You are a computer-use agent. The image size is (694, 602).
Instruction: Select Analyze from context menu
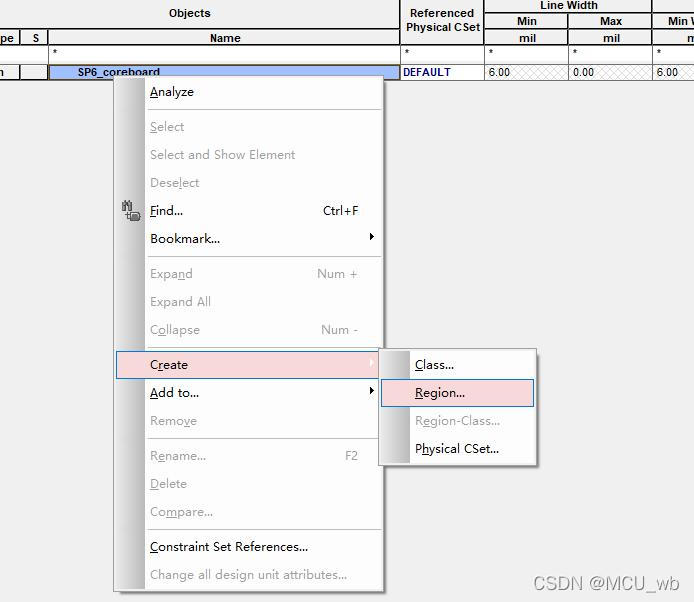click(171, 92)
